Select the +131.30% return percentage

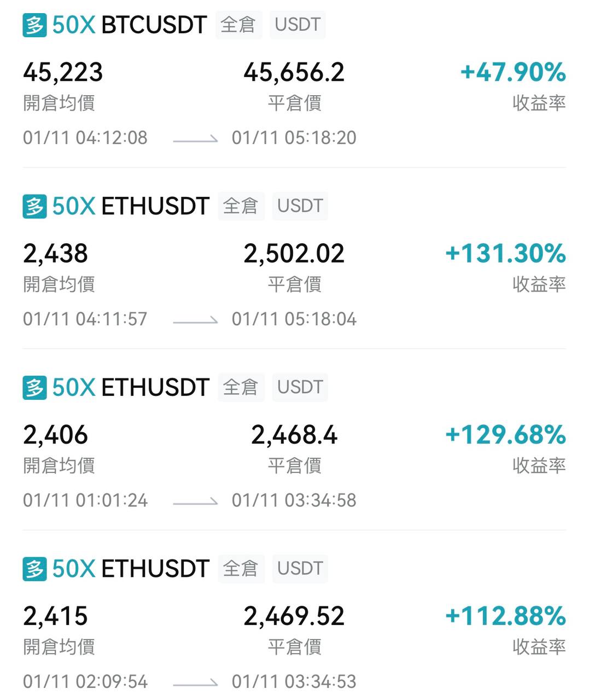(x=505, y=253)
